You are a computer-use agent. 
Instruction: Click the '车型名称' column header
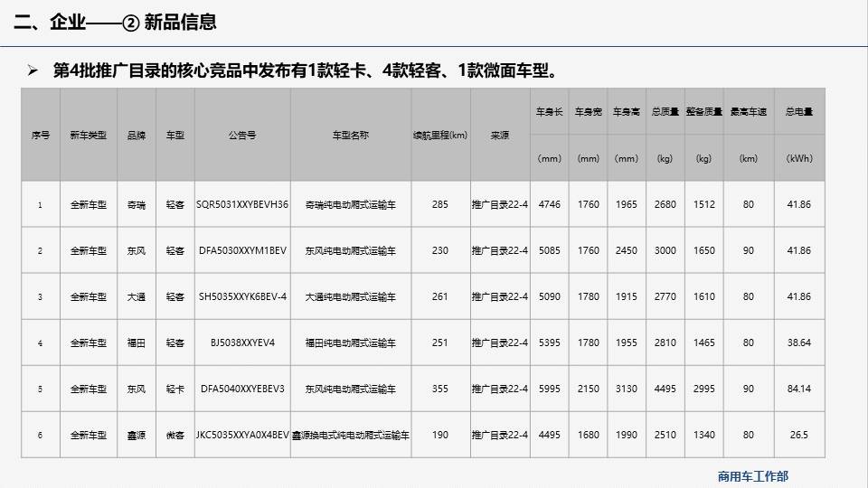[351, 135]
